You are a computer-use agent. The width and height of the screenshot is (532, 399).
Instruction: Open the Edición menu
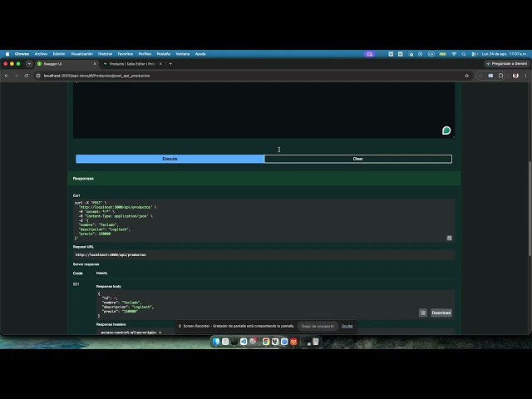(x=59, y=54)
